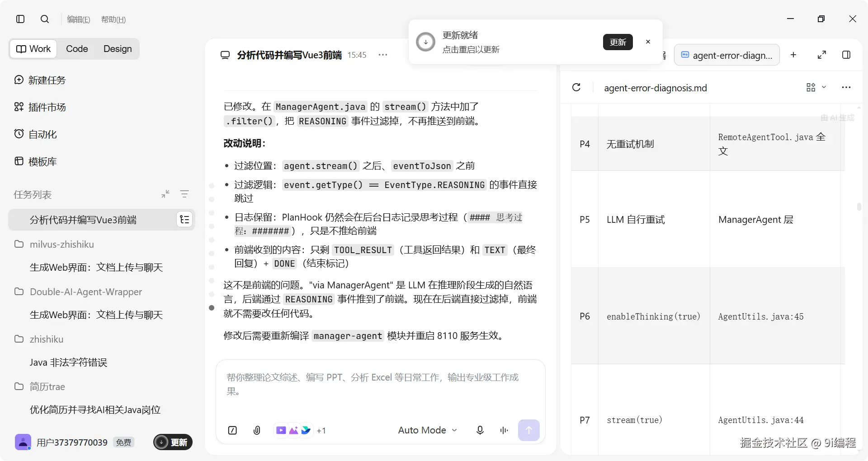This screenshot has height=461, width=868.
Task: Open the 帮助(H) menu
Action: (x=113, y=19)
